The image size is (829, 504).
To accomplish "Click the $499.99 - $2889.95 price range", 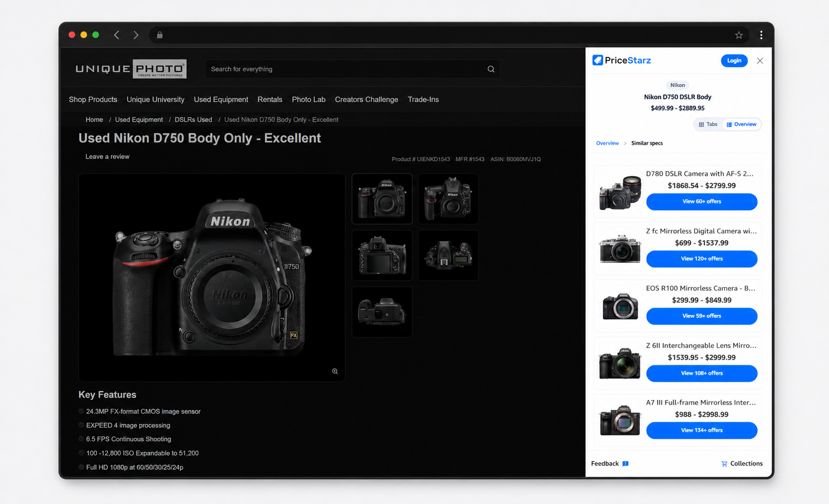I will (677, 108).
